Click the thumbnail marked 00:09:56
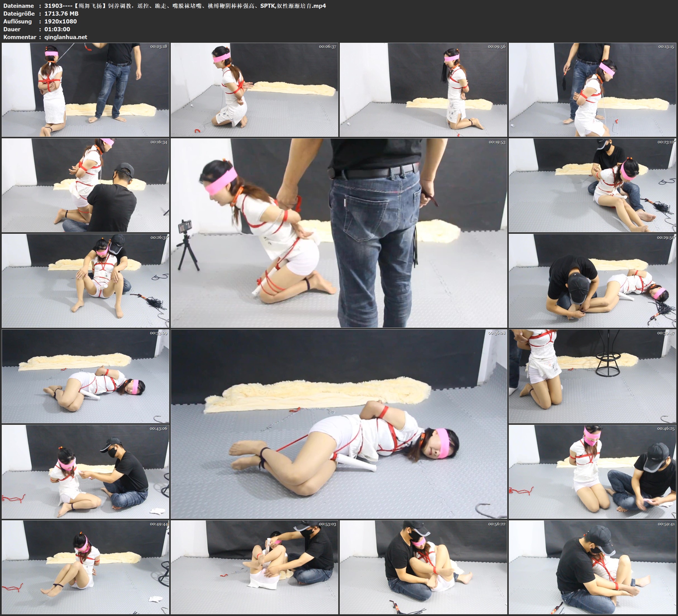Viewport: 678px width, 616px height. [423, 90]
